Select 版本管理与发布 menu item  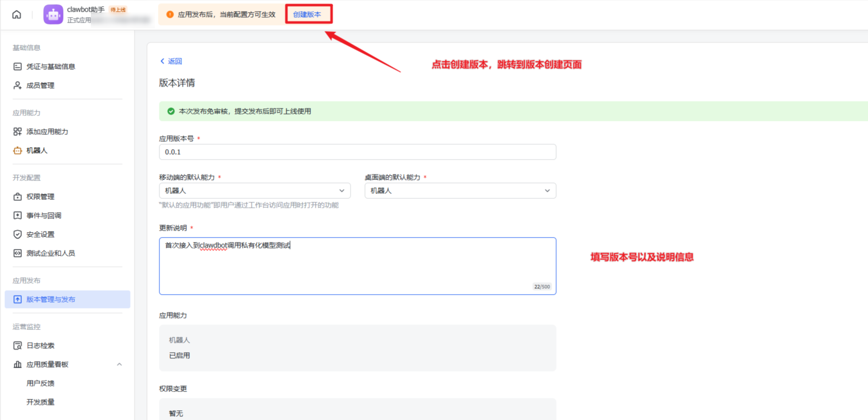click(51, 299)
